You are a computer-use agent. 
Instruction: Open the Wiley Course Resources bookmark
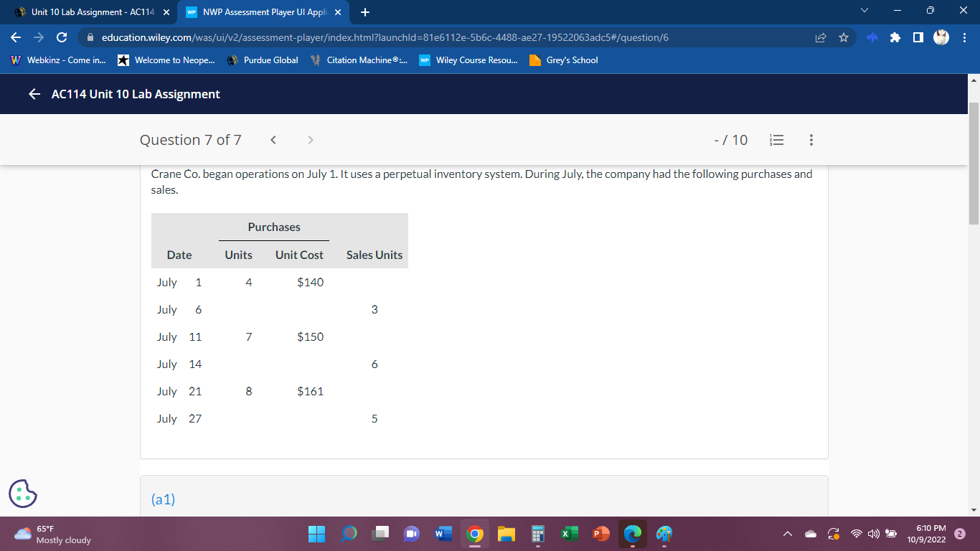(x=467, y=60)
